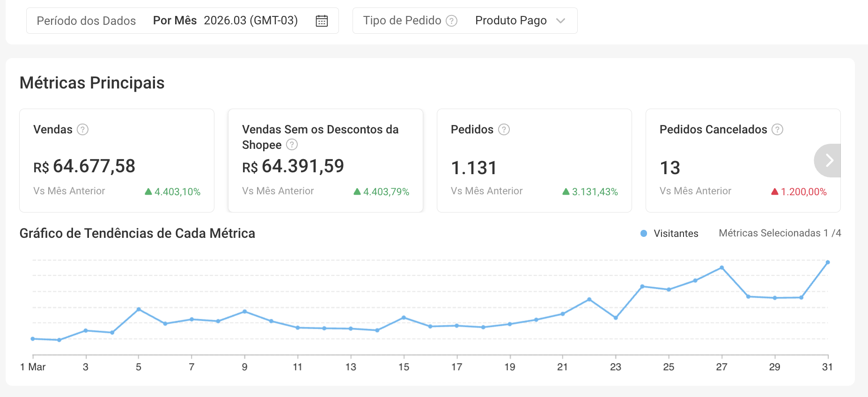Viewport: 868px width, 397px height.
Task: Click Gráfico de Tendências de Cada Métrica heading
Action: tap(137, 233)
